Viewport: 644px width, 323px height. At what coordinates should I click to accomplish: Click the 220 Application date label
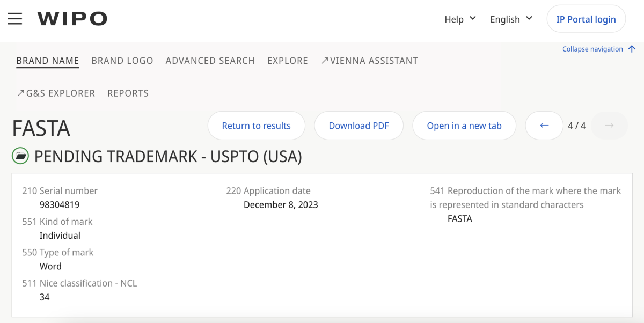click(268, 190)
